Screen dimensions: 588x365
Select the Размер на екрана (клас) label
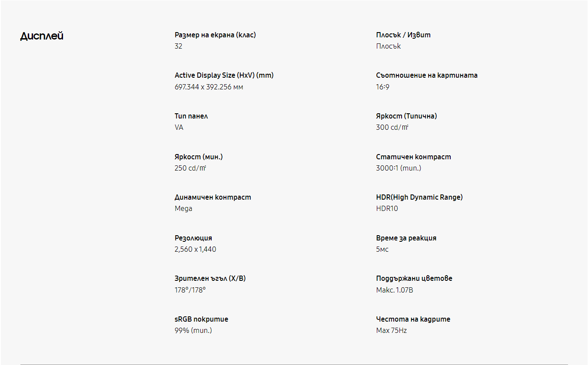click(215, 35)
